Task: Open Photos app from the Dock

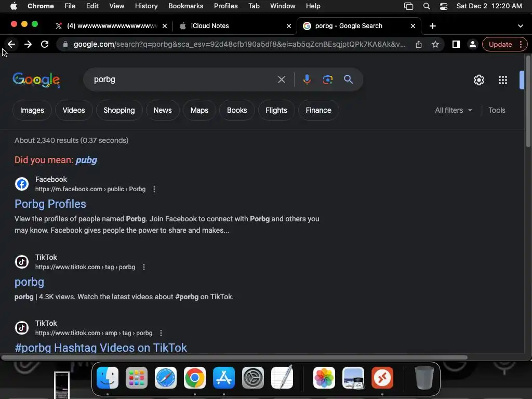Action: [324, 377]
